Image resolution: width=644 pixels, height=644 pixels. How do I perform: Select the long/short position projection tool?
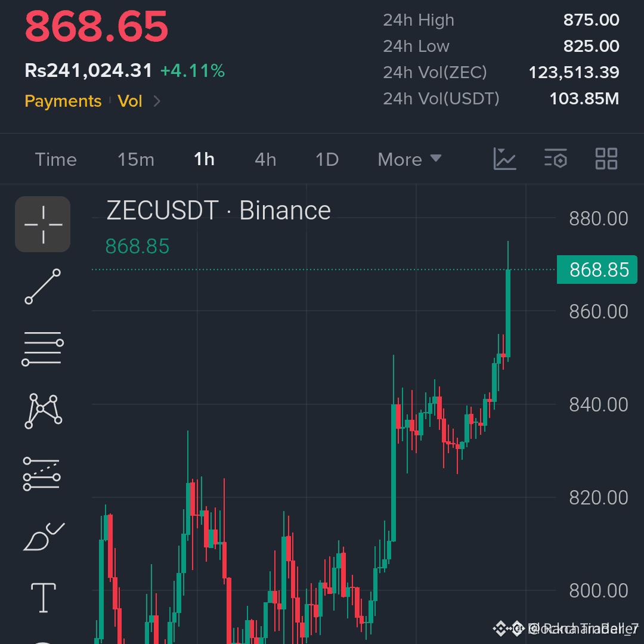point(42,474)
